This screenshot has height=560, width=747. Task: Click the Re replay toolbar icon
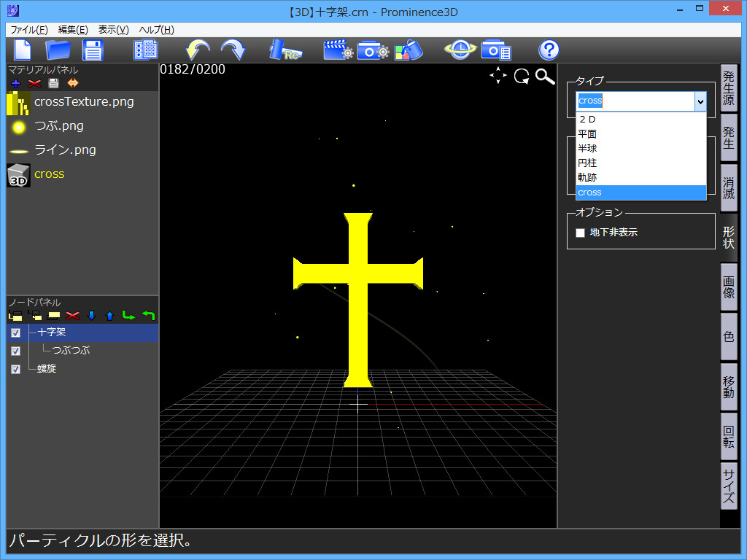(x=285, y=50)
